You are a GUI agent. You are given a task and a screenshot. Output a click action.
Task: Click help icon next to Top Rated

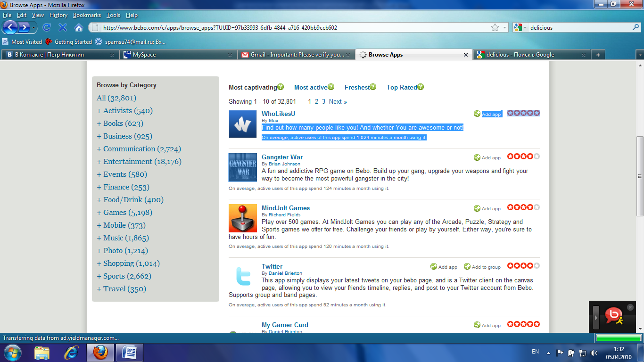(x=421, y=87)
